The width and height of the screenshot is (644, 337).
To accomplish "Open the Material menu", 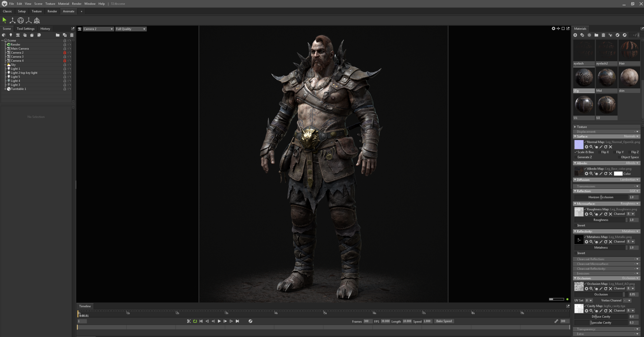I will [x=63, y=4].
